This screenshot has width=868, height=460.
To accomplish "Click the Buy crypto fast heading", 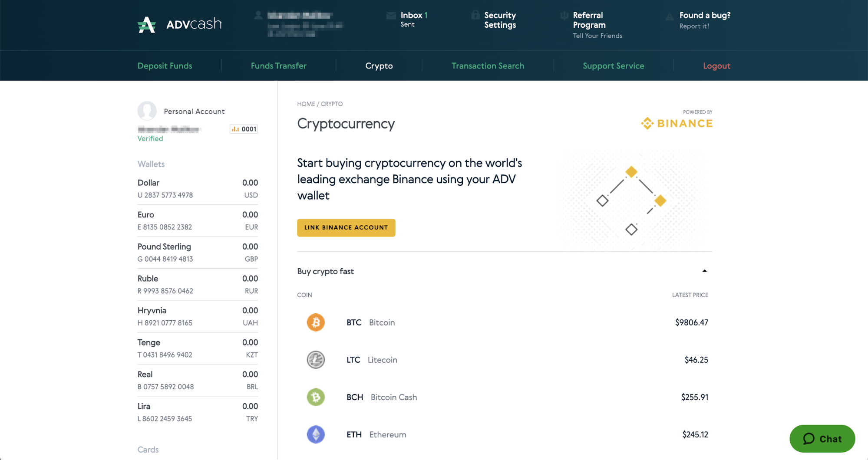I will [x=325, y=271].
